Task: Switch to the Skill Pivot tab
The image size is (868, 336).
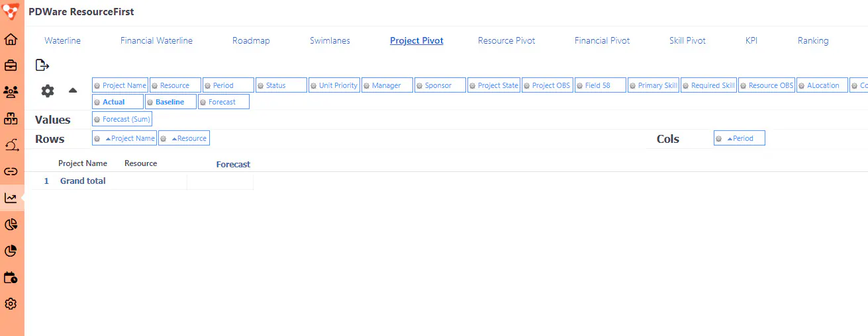Action: (x=687, y=40)
